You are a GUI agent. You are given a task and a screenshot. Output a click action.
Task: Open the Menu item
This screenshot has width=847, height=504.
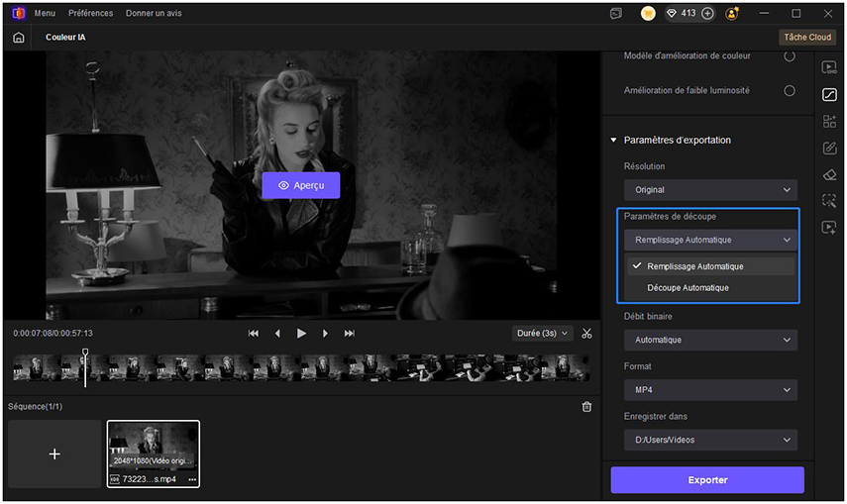(x=45, y=13)
